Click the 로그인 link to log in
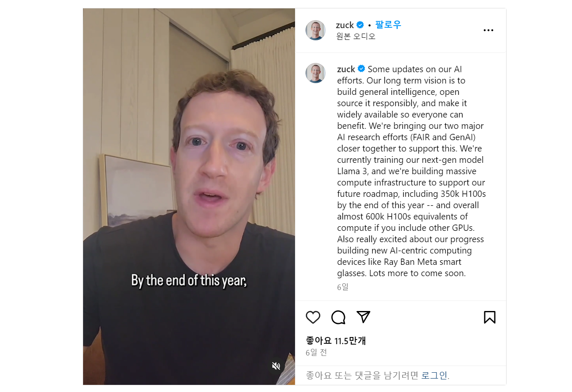 (x=434, y=375)
